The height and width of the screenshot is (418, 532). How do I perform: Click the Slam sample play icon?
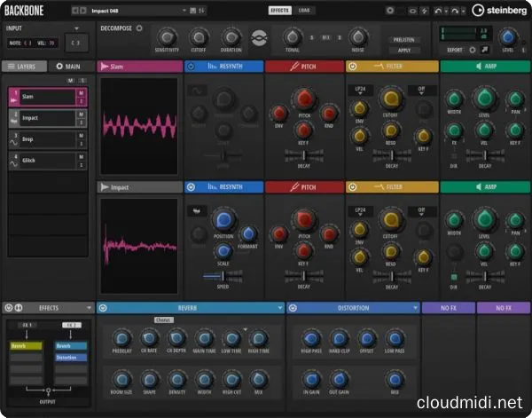pyautogui.click(x=105, y=67)
